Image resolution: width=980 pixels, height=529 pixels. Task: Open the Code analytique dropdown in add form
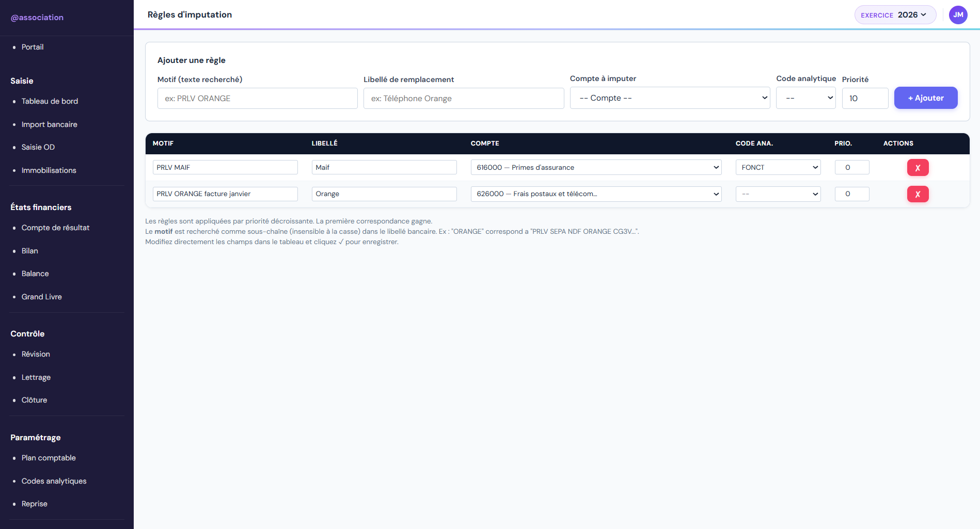click(805, 98)
